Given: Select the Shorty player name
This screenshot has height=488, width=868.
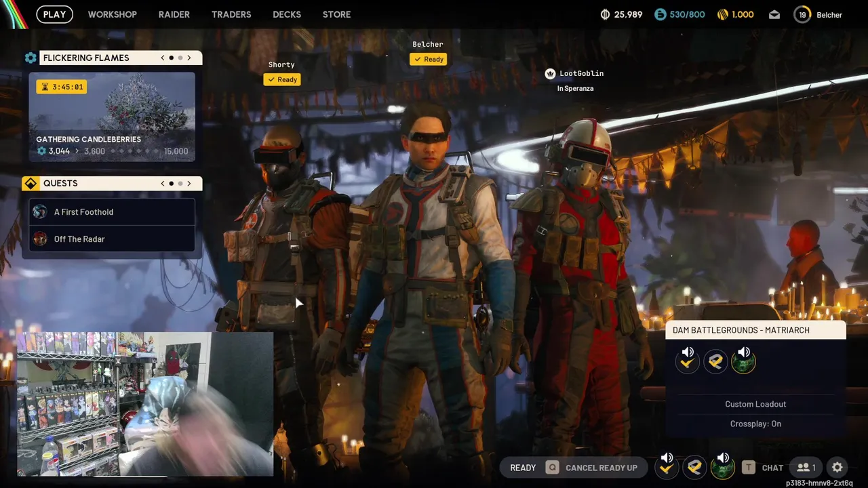Looking at the screenshot, I should (281, 64).
